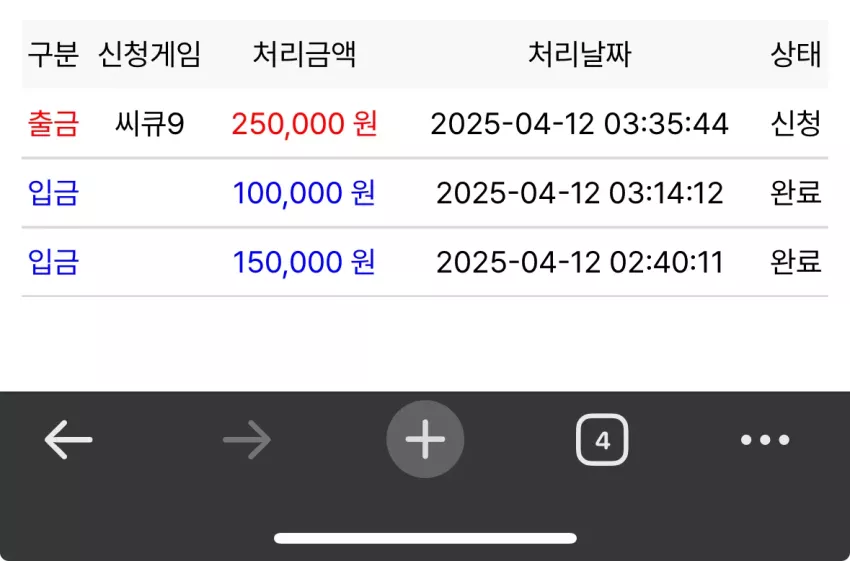
Task: Tap the browser forward arrow
Action: [x=247, y=439]
